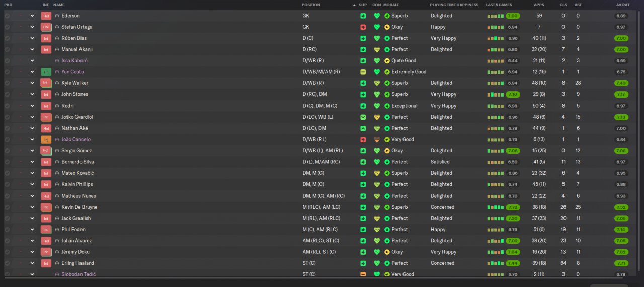Click Ederson's 'Hol' info badge
This screenshot has width=644, height=287.
point(46,16)
